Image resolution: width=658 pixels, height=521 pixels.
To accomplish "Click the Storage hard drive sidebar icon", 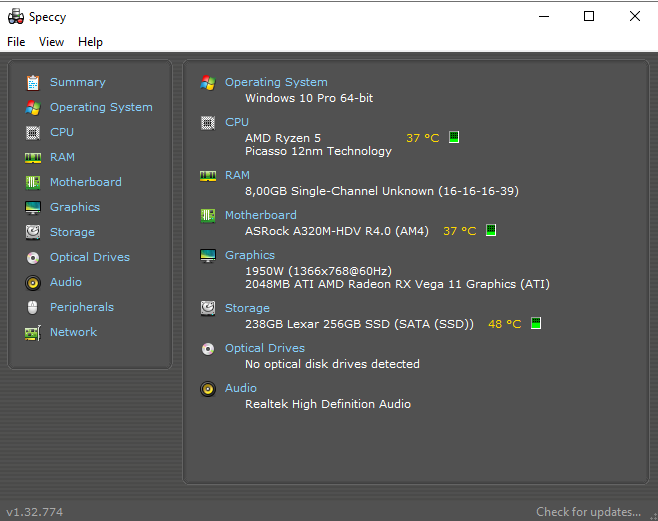I will pyautogui.click(x=33, y=232).
